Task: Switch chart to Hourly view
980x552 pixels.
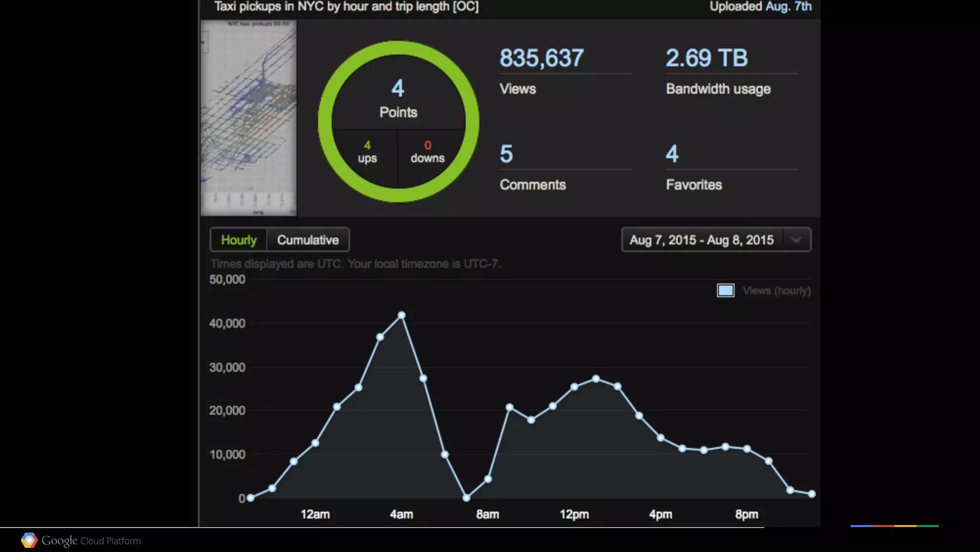Action: (x=238, y=240)
